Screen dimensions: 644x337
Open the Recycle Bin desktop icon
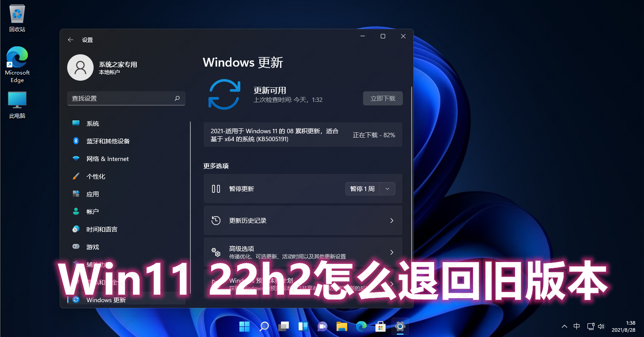pyautogui.click(x=17, y=19)
